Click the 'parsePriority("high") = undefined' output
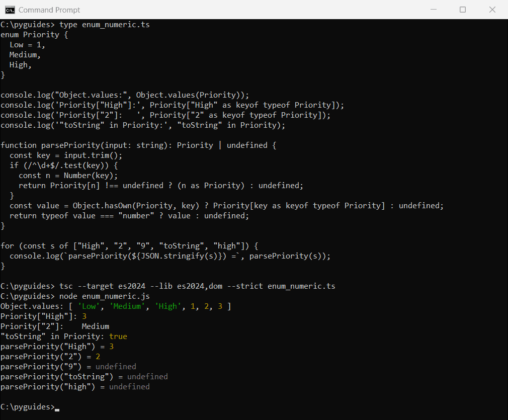This screenshot has height=420, width=508. (x=75, y=387)
